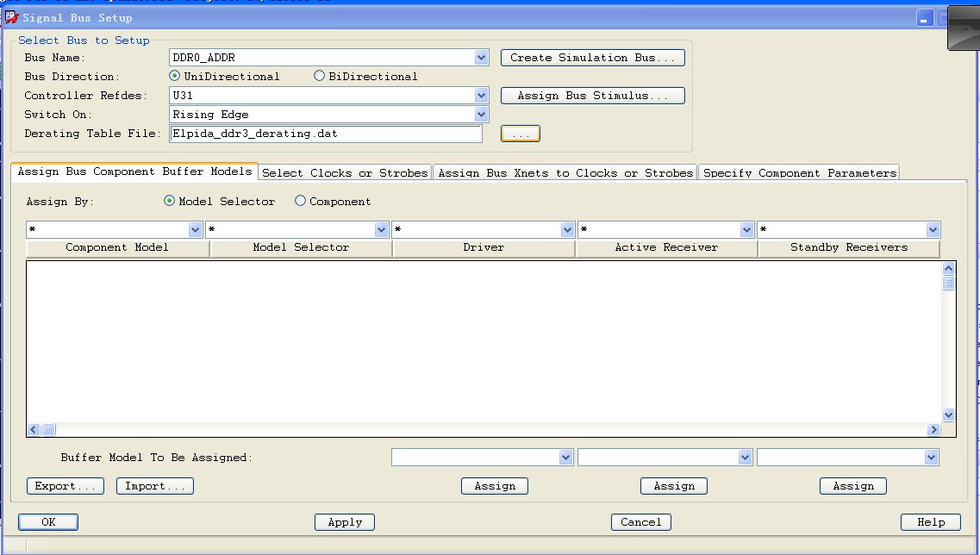Click the list scroll right arrow

(933, 429)
